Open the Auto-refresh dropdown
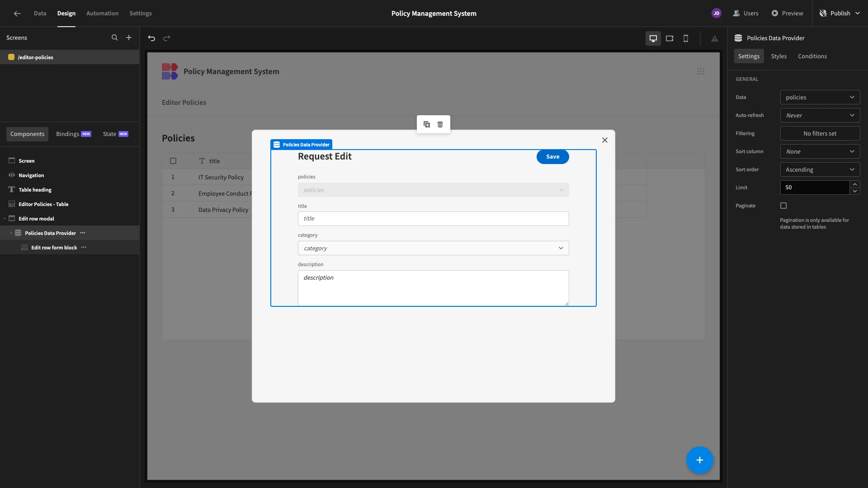 click(820, 115)
